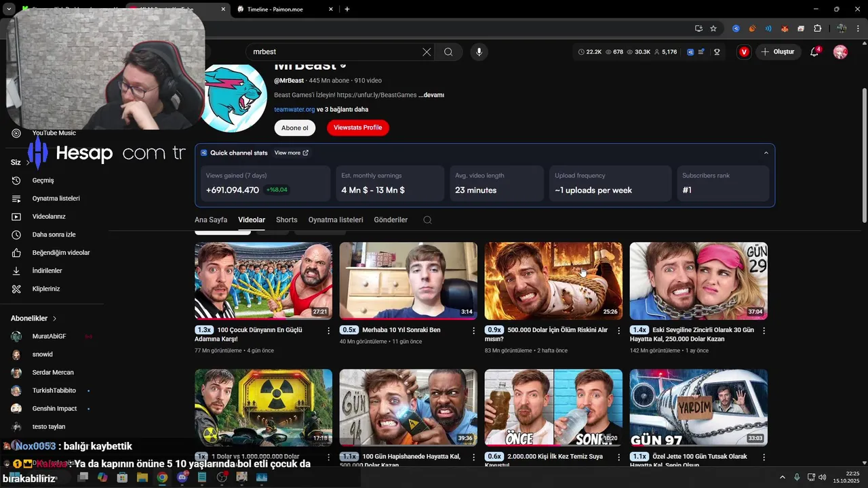Bookmark this page with star icon
Image resolution: width=868 pixels, height=488 pixels.
tap(713, 28)
